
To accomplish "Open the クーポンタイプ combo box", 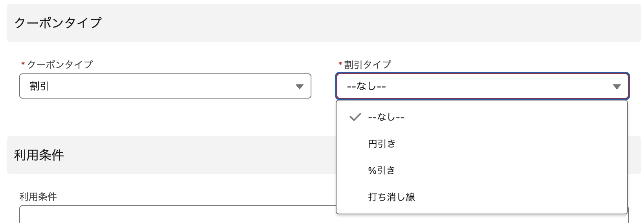I will coord(165,86).
